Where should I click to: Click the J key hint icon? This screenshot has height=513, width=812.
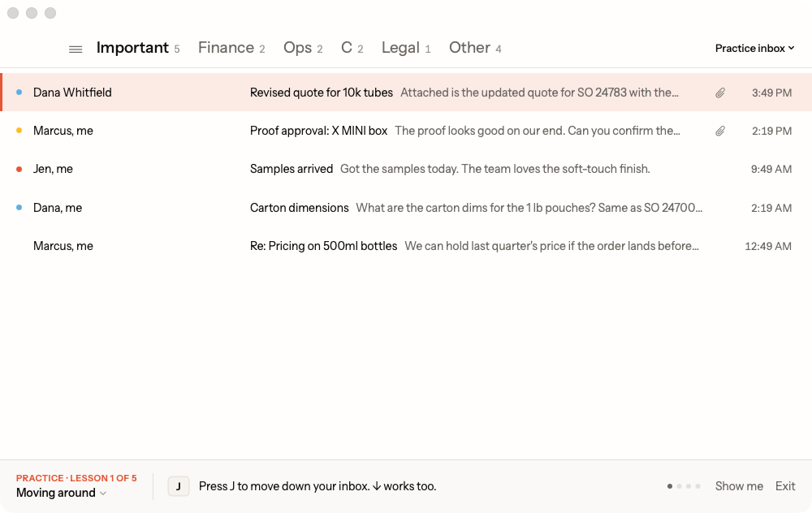pyautogui.click(x=179, y=486)
